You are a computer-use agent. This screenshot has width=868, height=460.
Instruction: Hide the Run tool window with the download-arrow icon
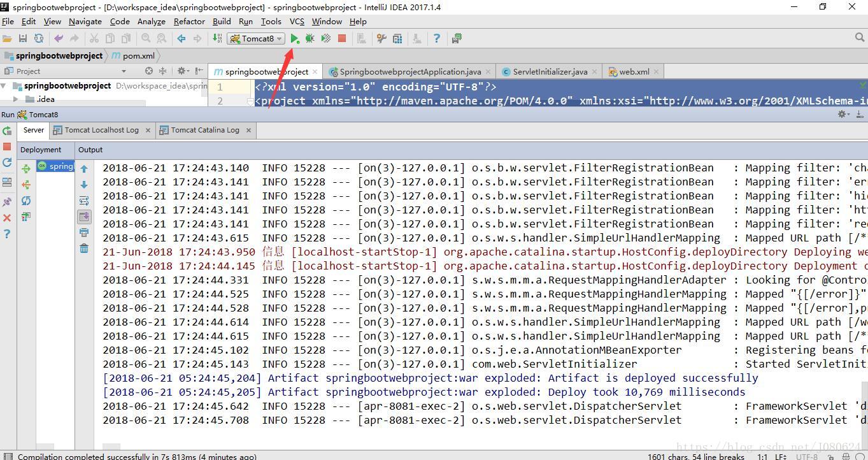click(x=860, y=114)
